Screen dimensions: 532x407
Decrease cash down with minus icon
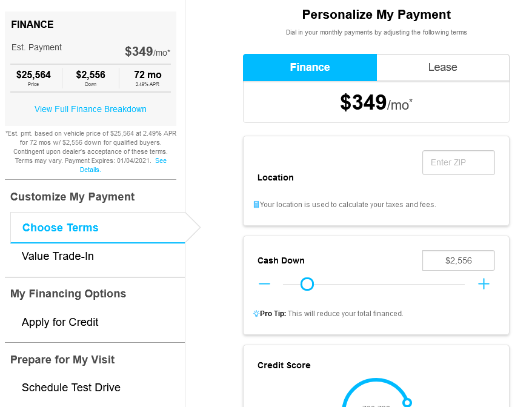pos(264,284)
